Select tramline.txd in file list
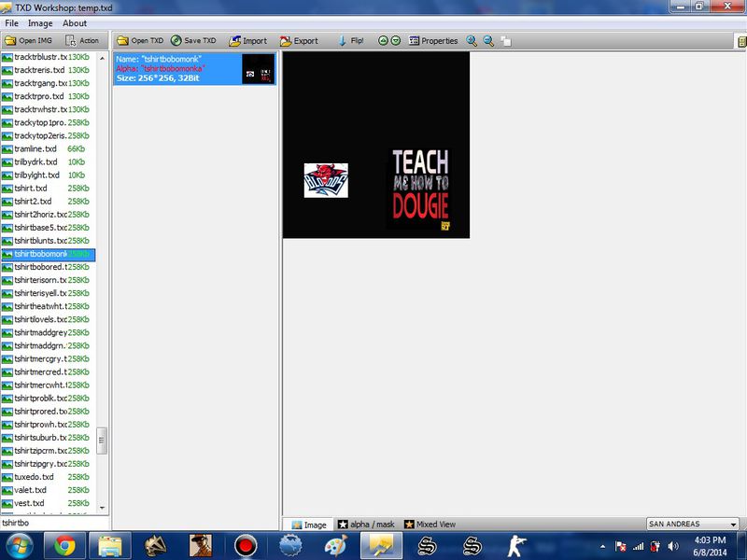Viewport: 747px width, 560px height. click(49, 148)
